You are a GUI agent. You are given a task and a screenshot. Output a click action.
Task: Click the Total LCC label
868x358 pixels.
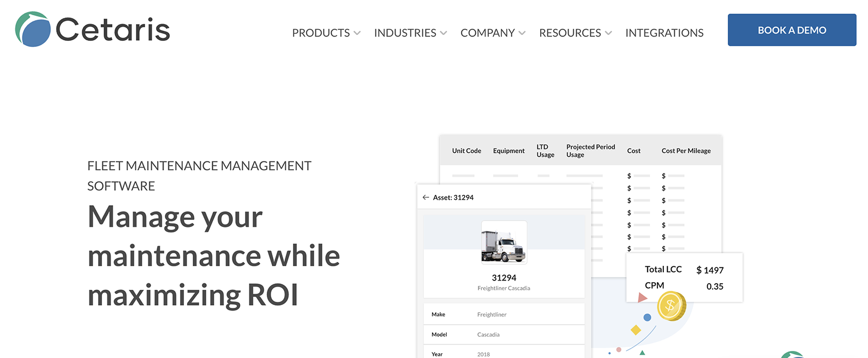pyautogui.click(x=663, y=269)
